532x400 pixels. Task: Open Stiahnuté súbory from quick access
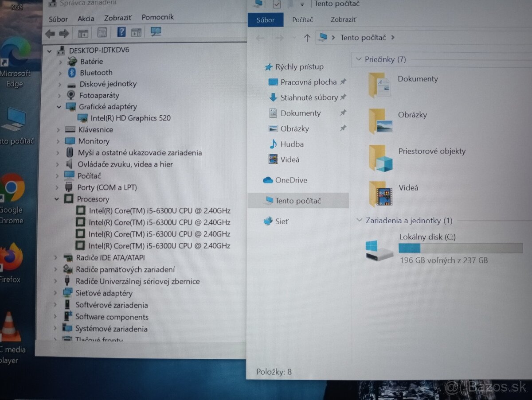pyautogui.click(x=305, y=97)
